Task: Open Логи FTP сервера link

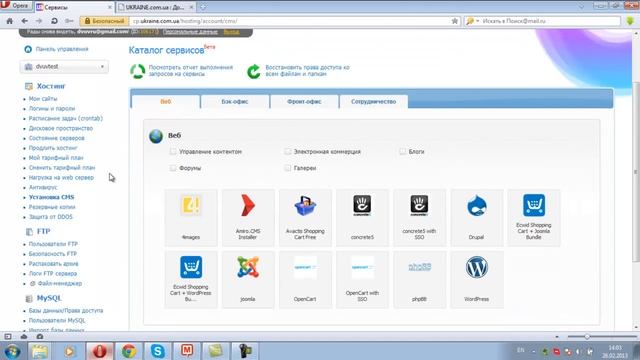Action: click(53, 273)
